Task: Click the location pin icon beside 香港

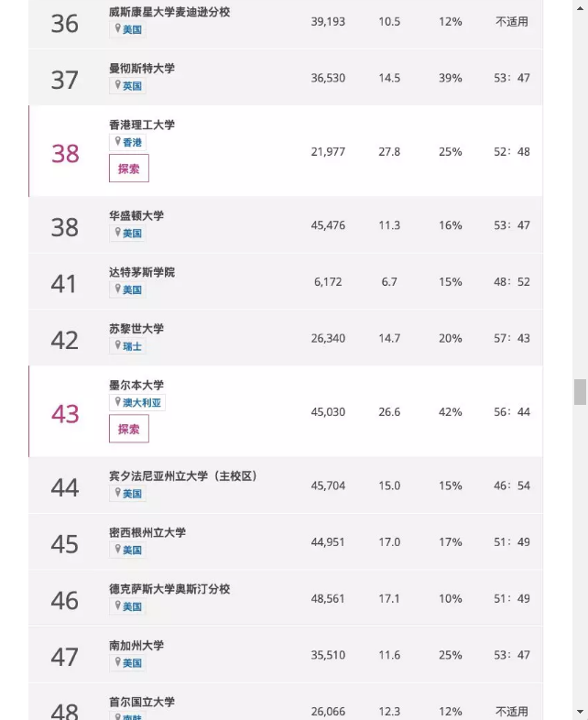Action: 118,141
